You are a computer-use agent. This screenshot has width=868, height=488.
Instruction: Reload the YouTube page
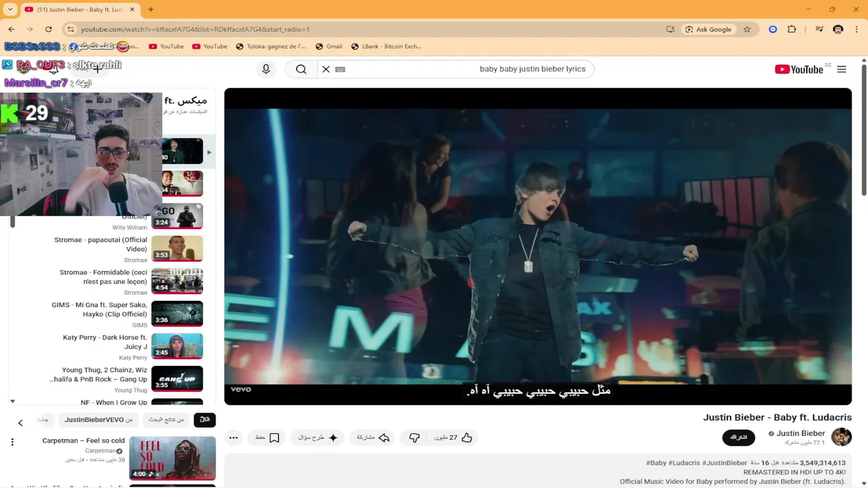[48, 29]
